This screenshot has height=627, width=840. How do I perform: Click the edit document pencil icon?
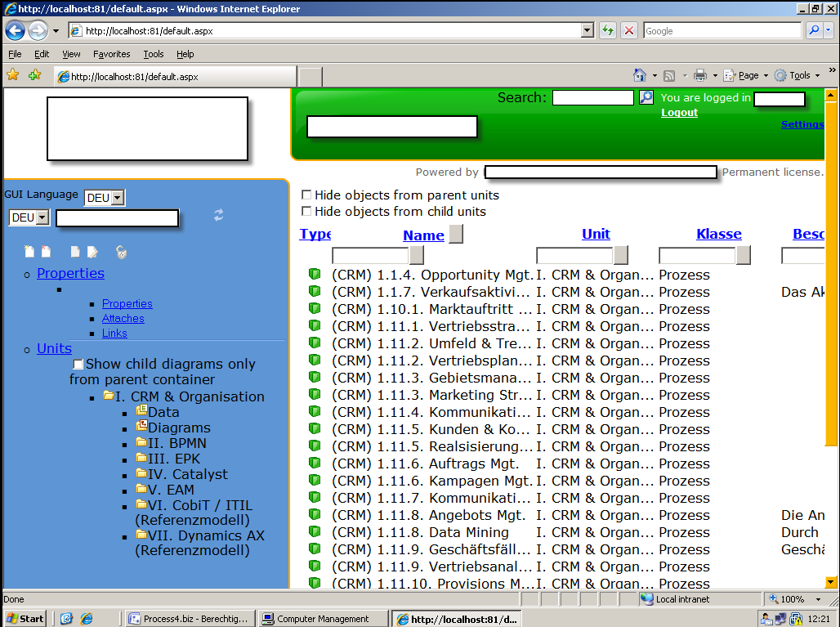(92, 251)
